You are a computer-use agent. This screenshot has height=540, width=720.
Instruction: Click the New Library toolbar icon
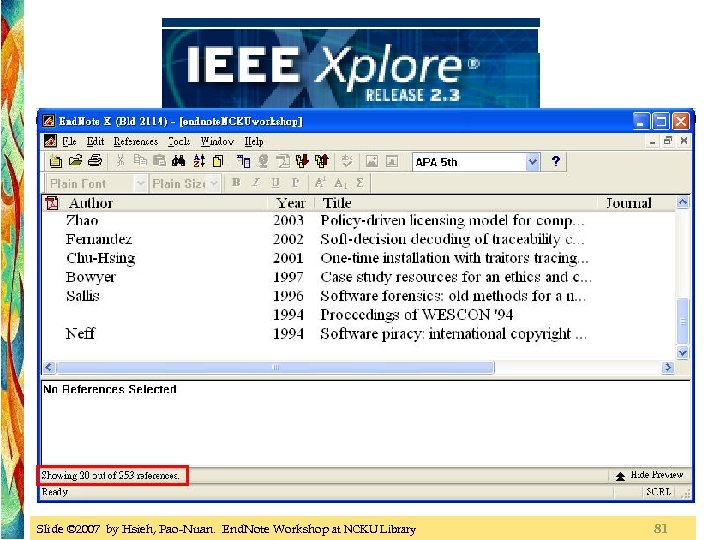[56, 161]
